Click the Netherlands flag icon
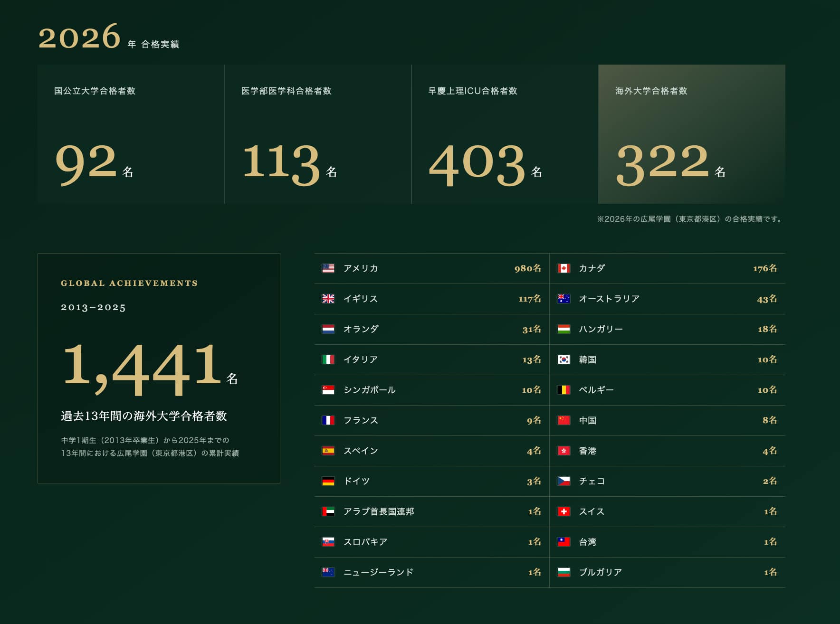840x624 pixels. click(x=328, y=329)
